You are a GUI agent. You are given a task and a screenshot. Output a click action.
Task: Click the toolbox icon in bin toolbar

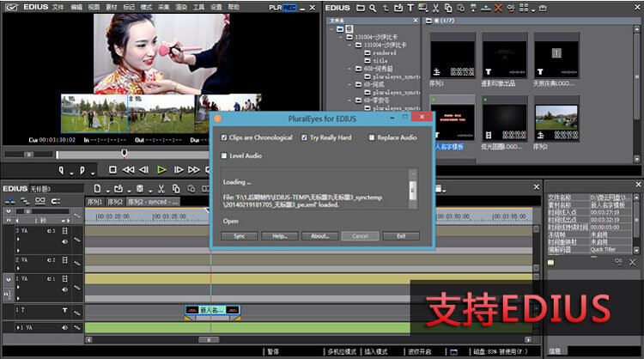[543, 8]
